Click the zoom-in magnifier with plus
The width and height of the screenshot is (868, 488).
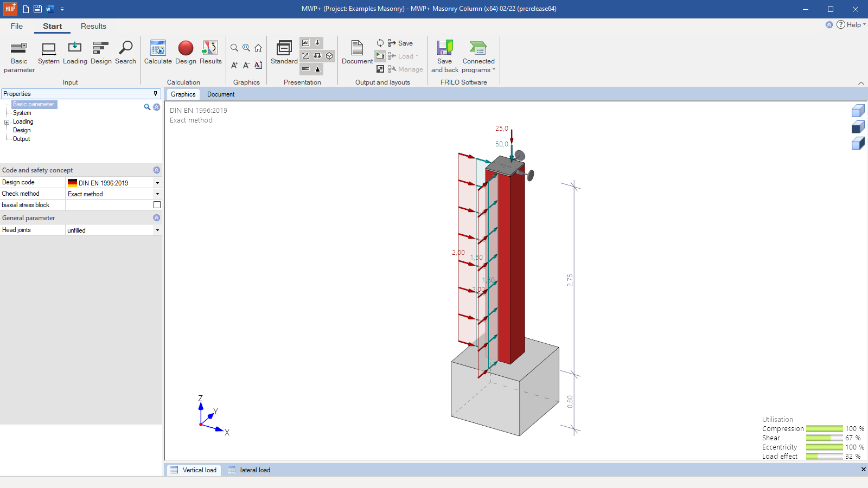pos(246,48)
